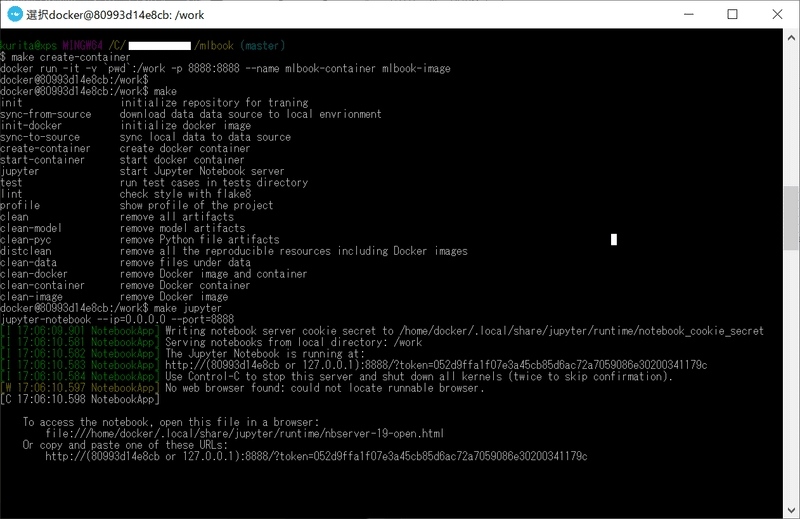Click 'remove Python file artifacts' description
800x519 pixels.
click(x=199, y=239)
